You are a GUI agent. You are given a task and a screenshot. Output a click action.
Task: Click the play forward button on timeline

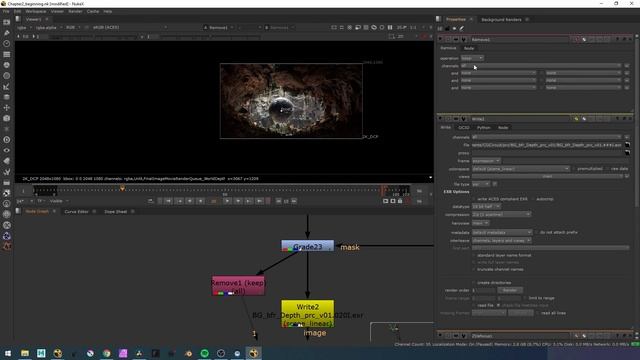pos(227,201)
